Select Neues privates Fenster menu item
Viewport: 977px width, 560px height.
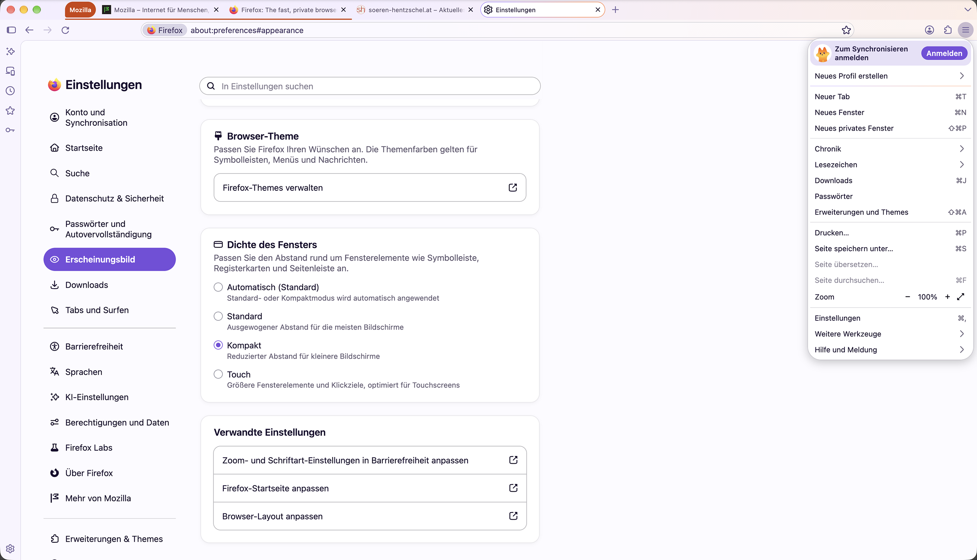point(890,128)
